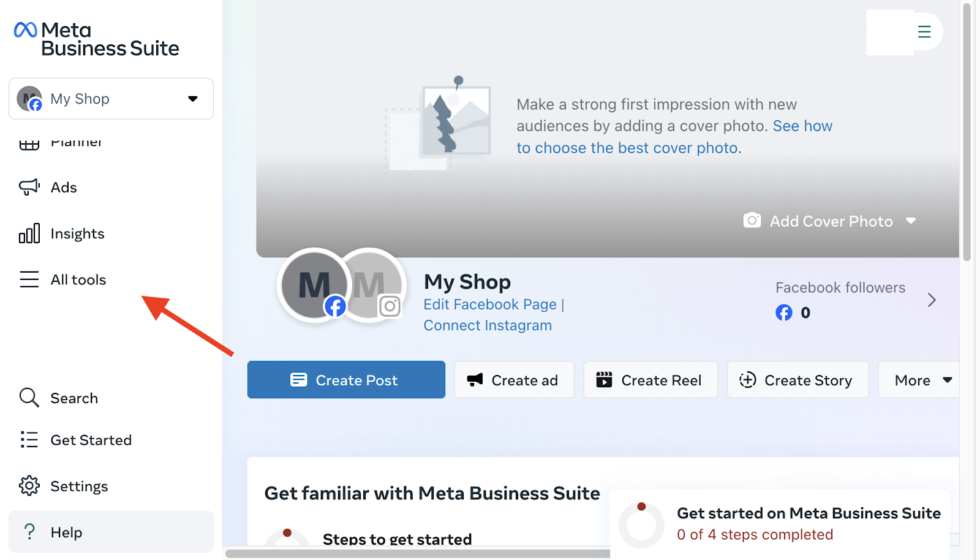The image size is (980, 560).
Task: Click My Shop avatar in account selector
Action: coord(29,99)
